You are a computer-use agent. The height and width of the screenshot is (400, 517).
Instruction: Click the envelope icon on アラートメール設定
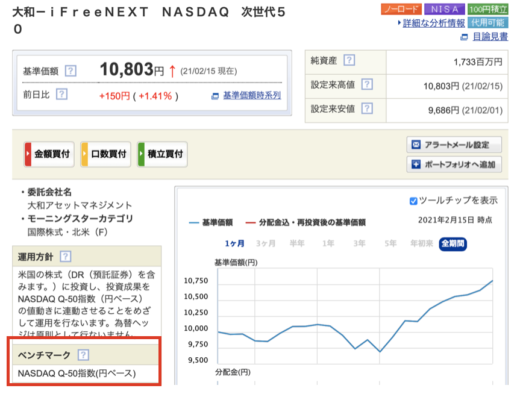(x=416, y=145)
